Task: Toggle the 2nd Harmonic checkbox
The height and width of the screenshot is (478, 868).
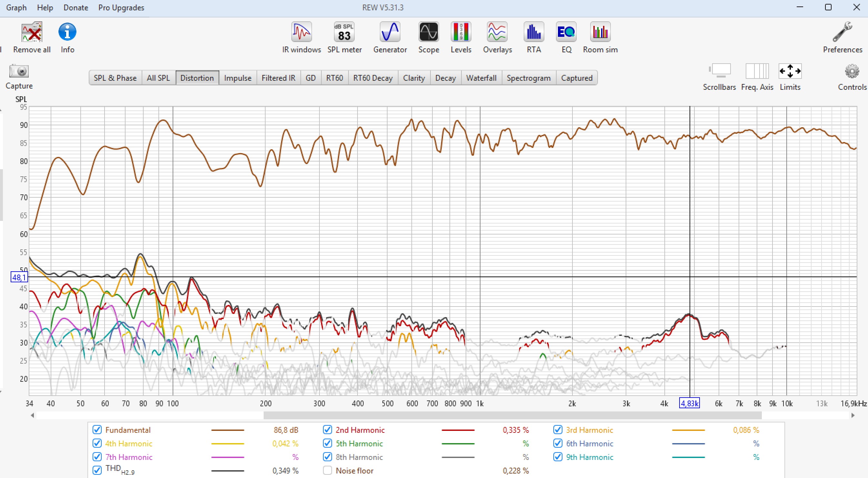Action: coord(327,430)
